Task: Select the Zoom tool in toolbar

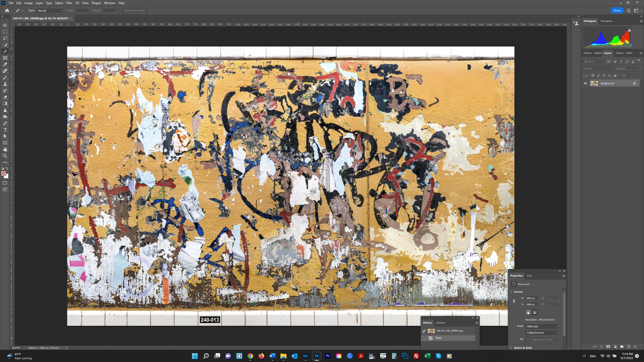Action: (5, 156)
